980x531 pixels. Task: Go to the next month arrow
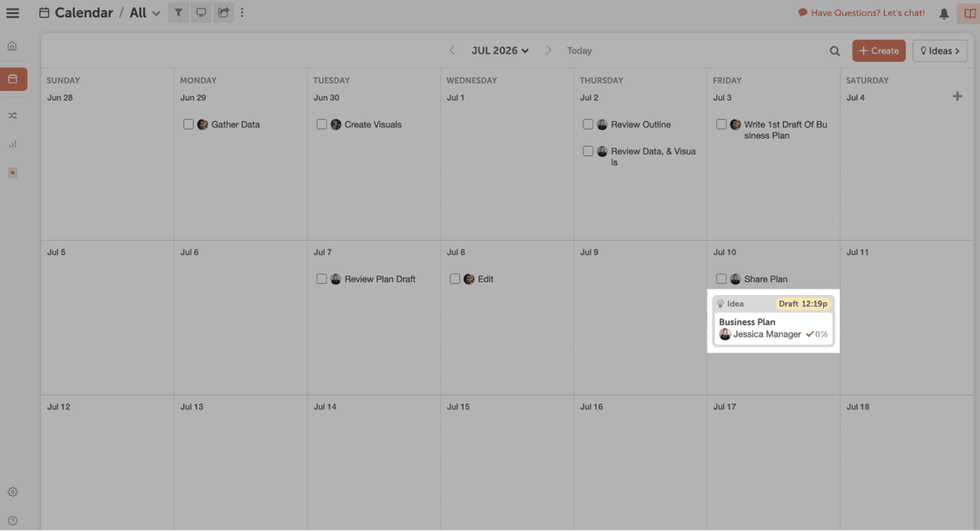click(548, 51)
